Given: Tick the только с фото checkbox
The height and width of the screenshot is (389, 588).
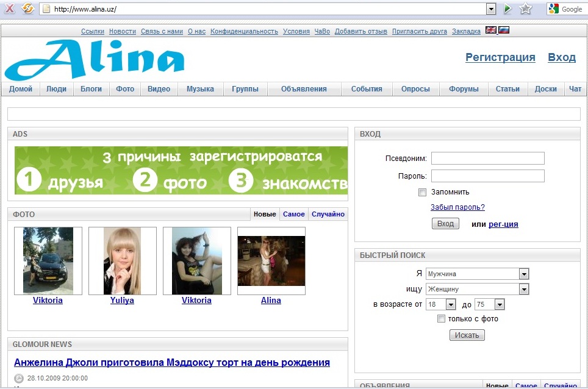Looking at the screenshot, I should pos(441,318).
